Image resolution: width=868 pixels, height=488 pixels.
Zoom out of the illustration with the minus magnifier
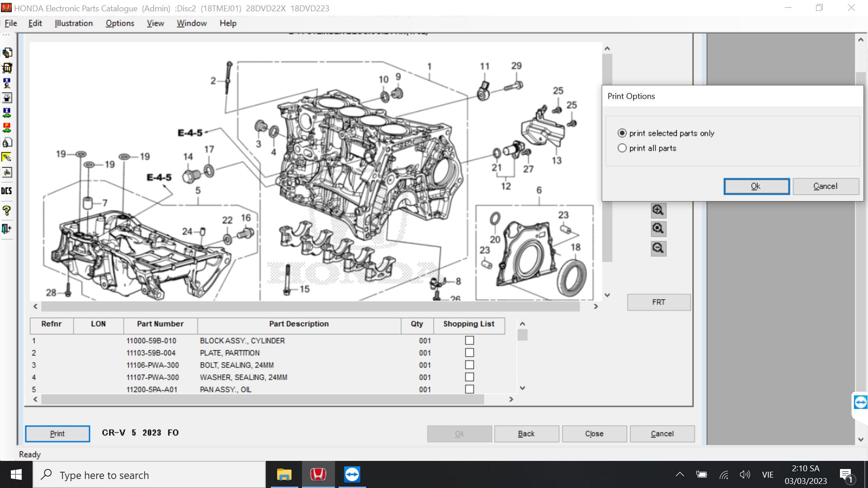tap(658, 248)
